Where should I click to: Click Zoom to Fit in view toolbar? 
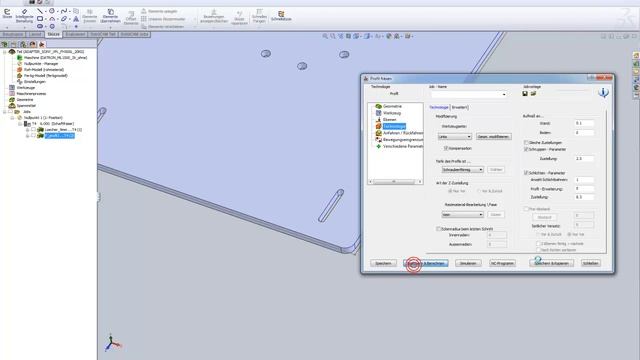point(325,36)
